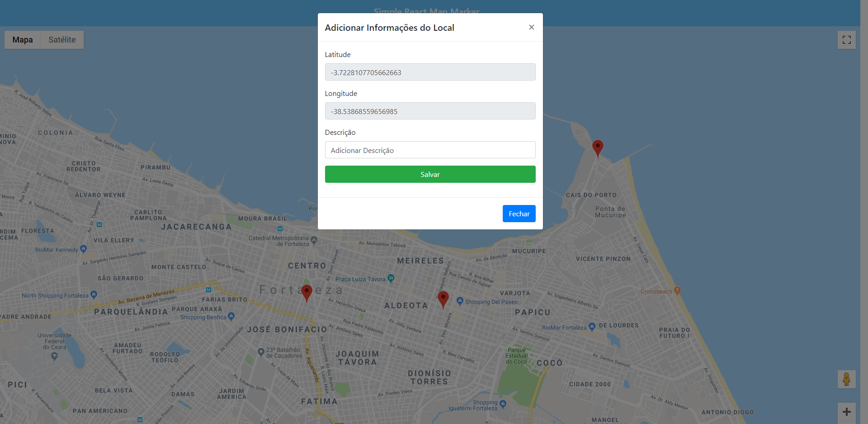The image size is (868, 424).
Task: Click the Universidade Federal do Ceará pin
Action: pos(55,356)
